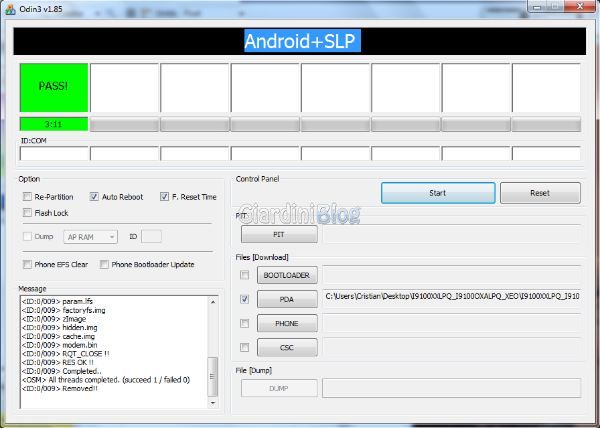Click the first ID:COM port box

(x=54, y=153)
